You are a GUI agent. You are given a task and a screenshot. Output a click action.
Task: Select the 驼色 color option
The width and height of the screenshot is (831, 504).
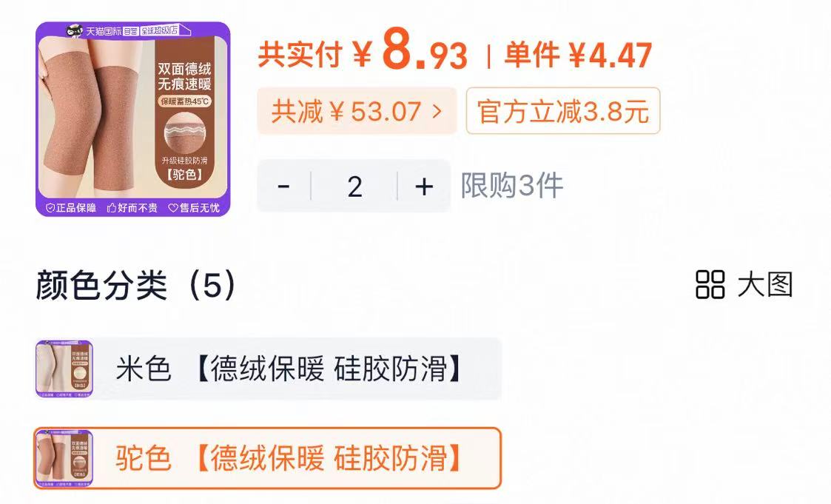[x=266, y=459]
